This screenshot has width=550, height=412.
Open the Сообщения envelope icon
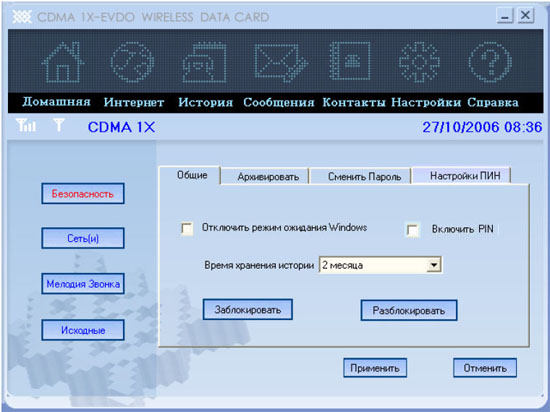coord(281,62)
